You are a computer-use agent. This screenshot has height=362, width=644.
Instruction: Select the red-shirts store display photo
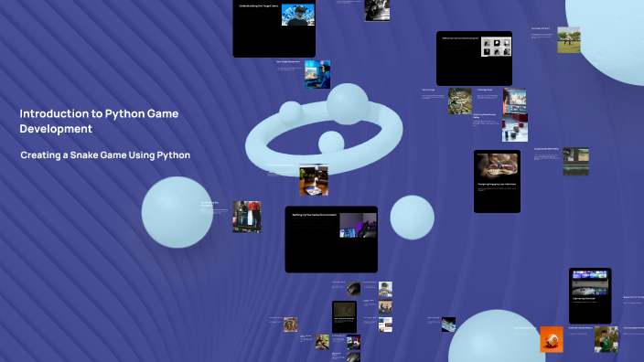(x=246, y=217)
